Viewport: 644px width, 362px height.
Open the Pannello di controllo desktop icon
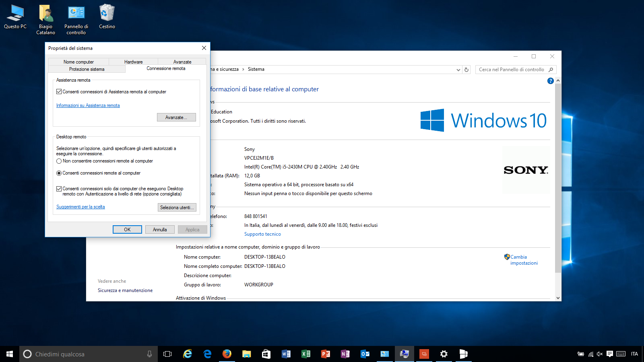click(x=76, y=19)
